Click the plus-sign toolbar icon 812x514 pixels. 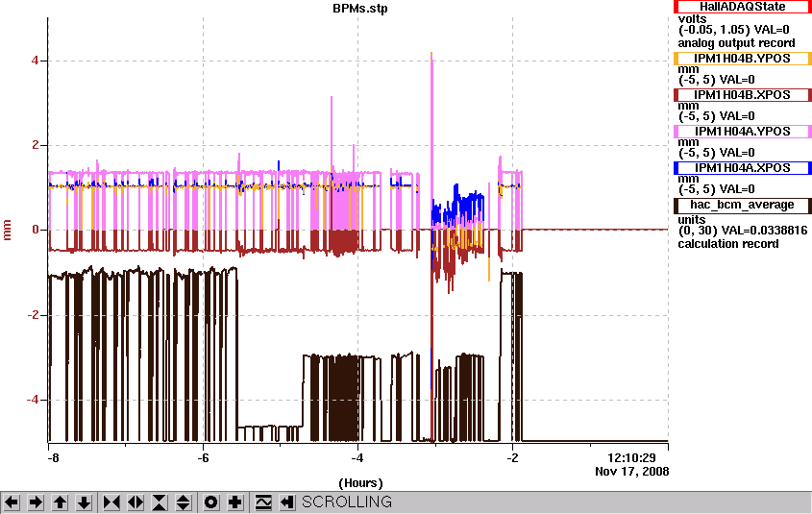(x=235, y=502)
